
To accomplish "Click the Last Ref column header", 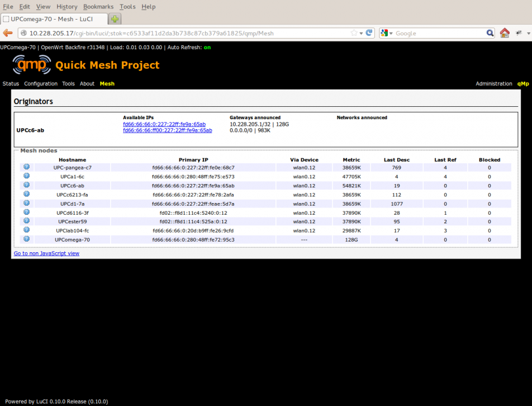I will (x=445, y=160).
